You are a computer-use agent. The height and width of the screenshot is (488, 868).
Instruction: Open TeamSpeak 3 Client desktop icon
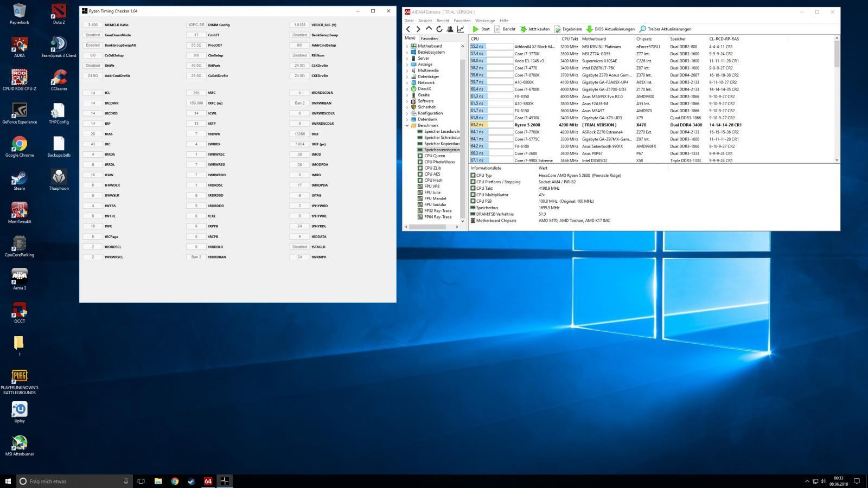[x=59, y=47]
